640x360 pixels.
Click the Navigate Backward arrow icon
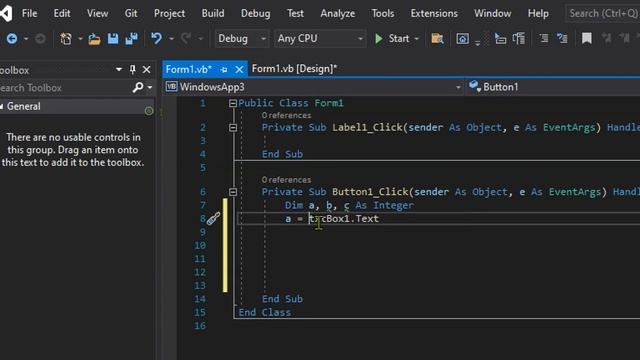[x=12, y=39]
